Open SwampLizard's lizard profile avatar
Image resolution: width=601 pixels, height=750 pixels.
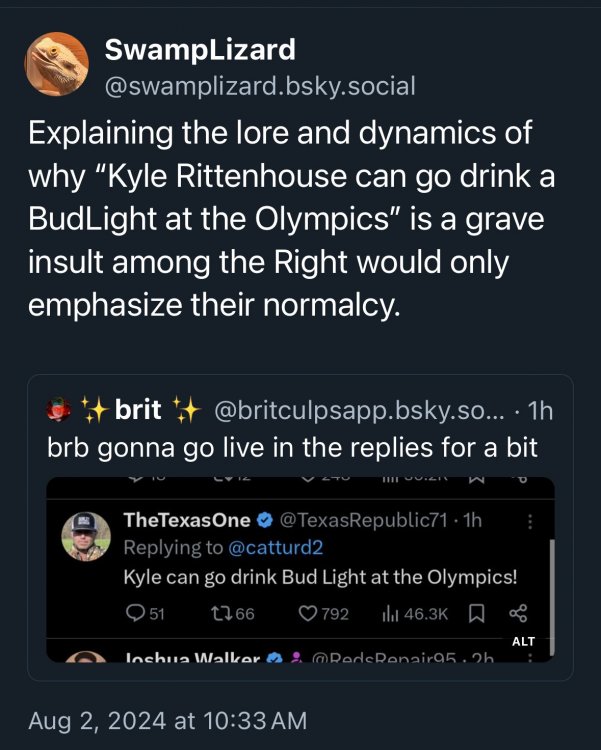pyautogui.click(x=57, y=63)
